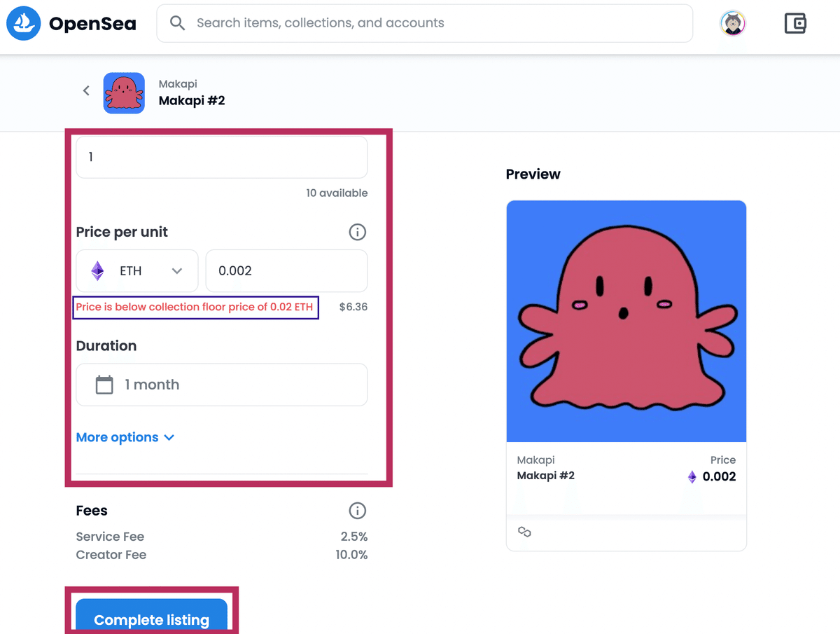Click the pink ghost preview image
Viewport: 840px width, 634px height.
(626, 322)
